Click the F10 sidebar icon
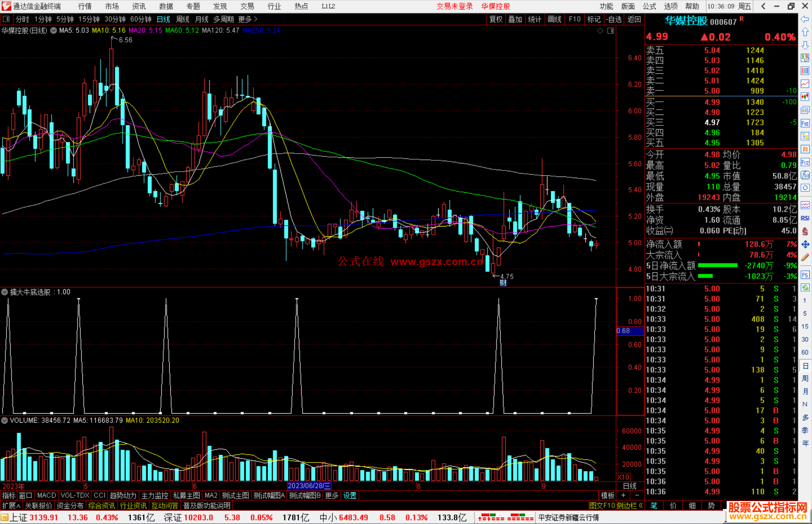 pyautogui.click(x=805, y=123)
